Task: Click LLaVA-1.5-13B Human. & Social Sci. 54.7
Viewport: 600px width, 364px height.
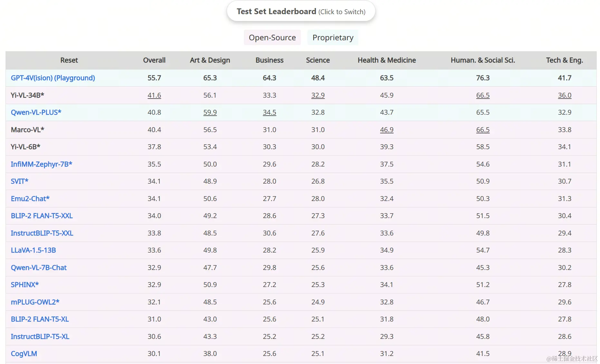Action: (483, 250)
